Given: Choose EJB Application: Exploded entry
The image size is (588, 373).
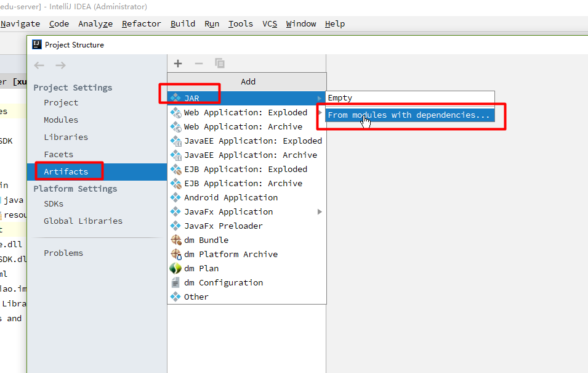Looking at the screenshot, I should tap(247, 170).
